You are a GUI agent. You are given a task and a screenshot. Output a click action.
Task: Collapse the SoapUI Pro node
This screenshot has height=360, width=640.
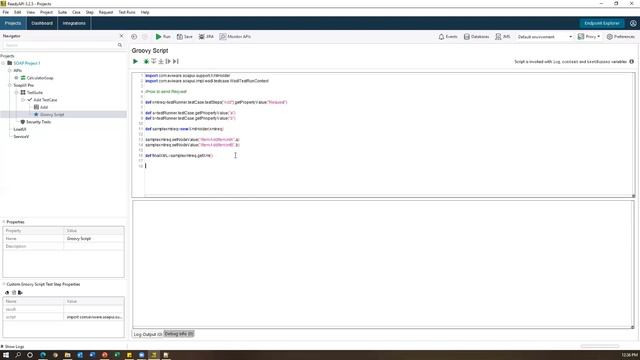click(10, 85)
